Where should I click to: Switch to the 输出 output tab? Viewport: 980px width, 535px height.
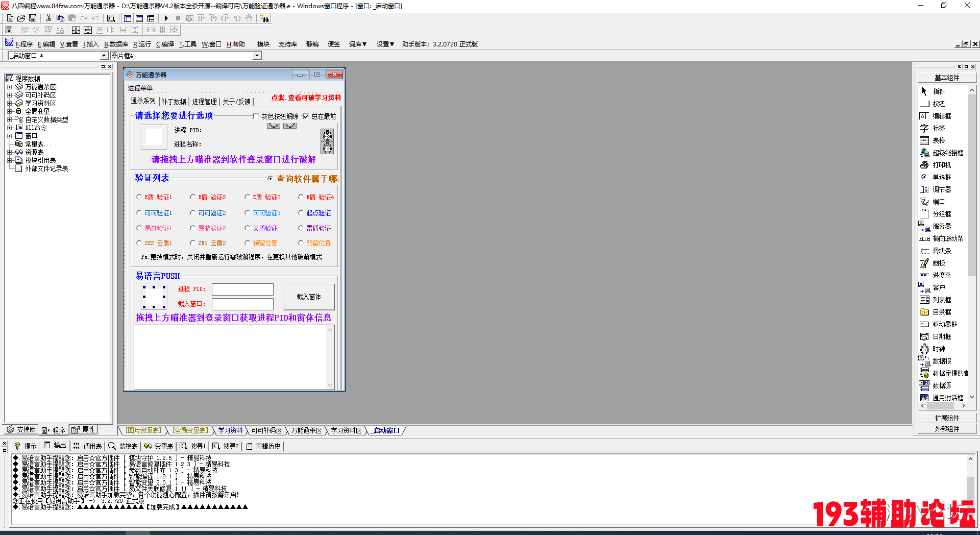(55, 446)
